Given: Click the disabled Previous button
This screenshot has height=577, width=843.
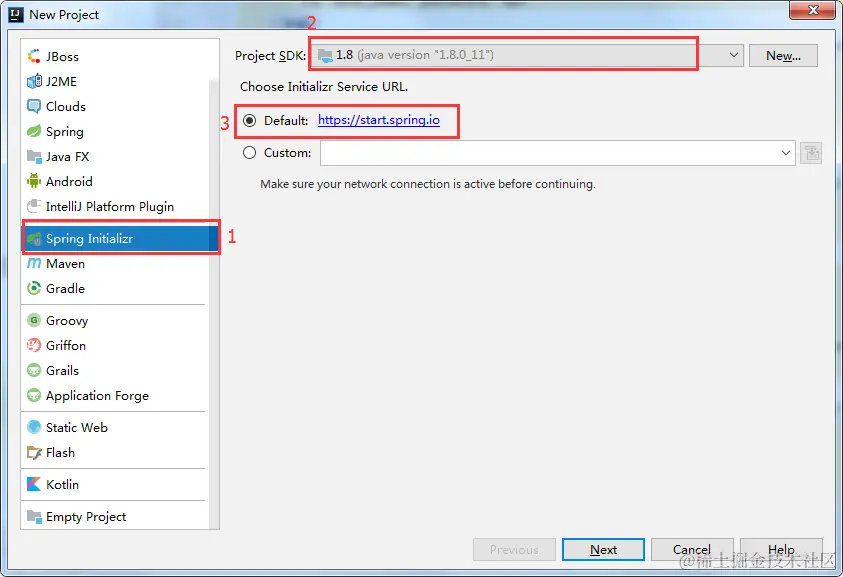Looking at the screenshot, I should [514, 550].
